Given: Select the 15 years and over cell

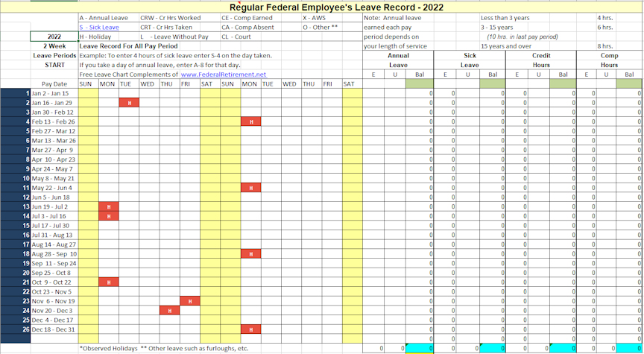Looking at the screenshot, I should pyautogui.click(x=506, y=46).
